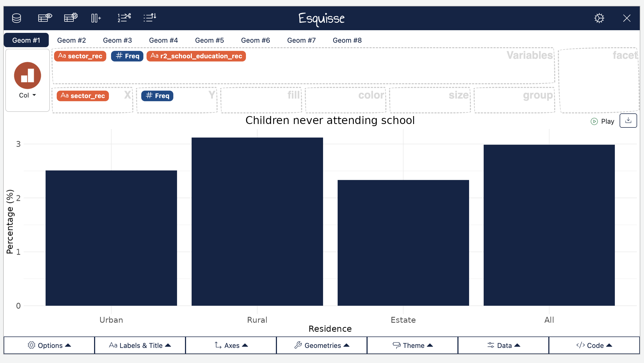This screenshot has width=644, height=363.
Task: Switch to the Geom #5 tab
Action: [x=209, y=40]
